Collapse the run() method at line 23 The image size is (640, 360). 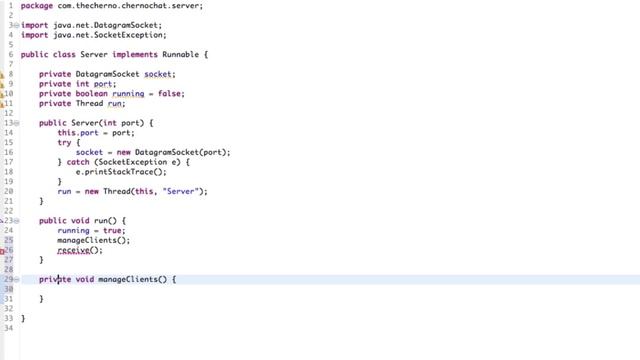(17, 221)
